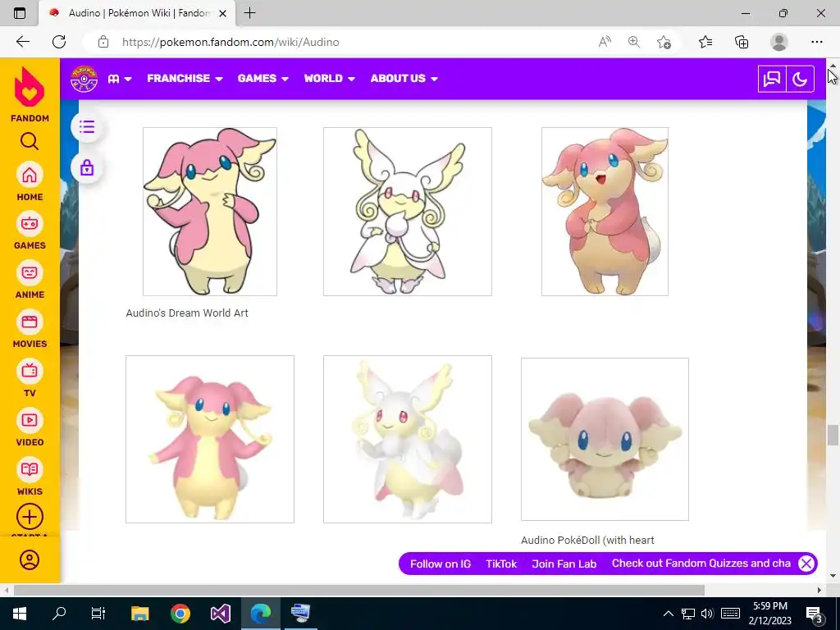The width and height of the screenshot is (840, 630).
Task: Expand the ABOUT US menu
Action: pyautogui.click(x=404, y=78)
